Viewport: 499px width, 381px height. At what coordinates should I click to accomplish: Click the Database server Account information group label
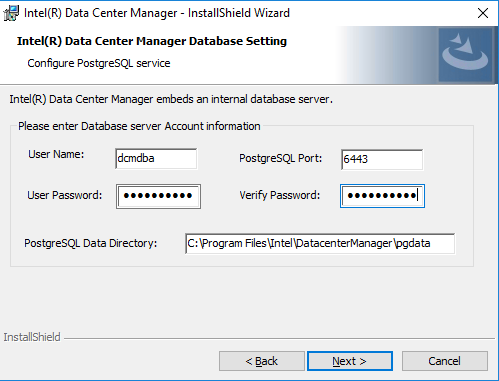pos(139,126)
